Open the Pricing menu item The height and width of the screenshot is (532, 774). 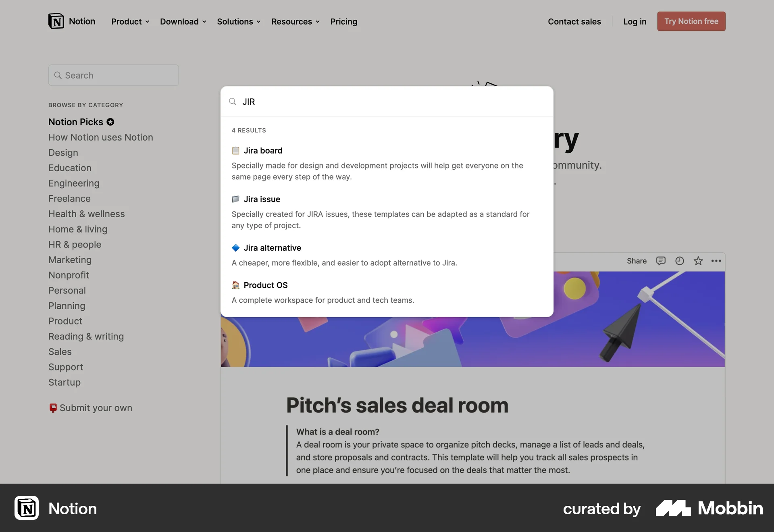point(343,22)
